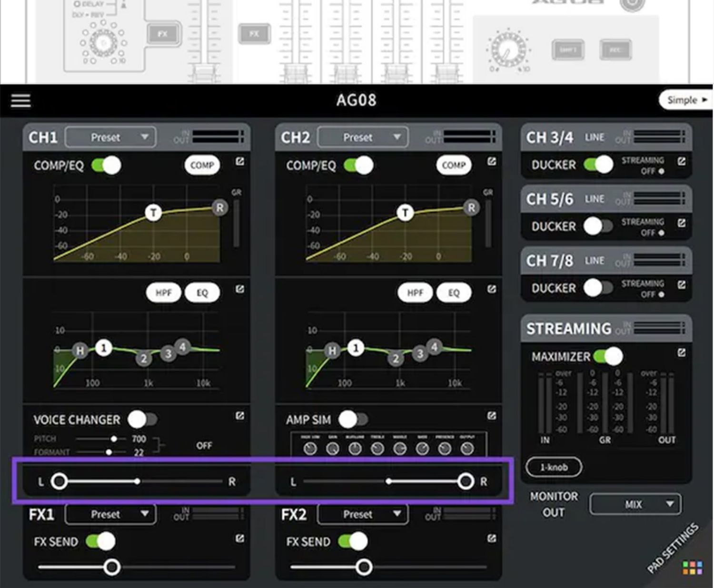The height and width of the screenshot is (588, 714).
Task: Enable the Amp Sim switch
Action: coord(353,419)
